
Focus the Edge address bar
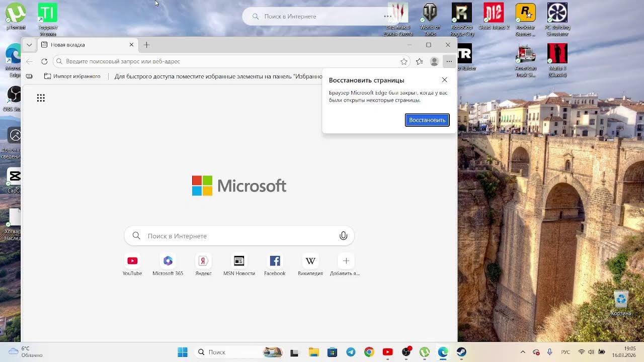pos(231,61)
